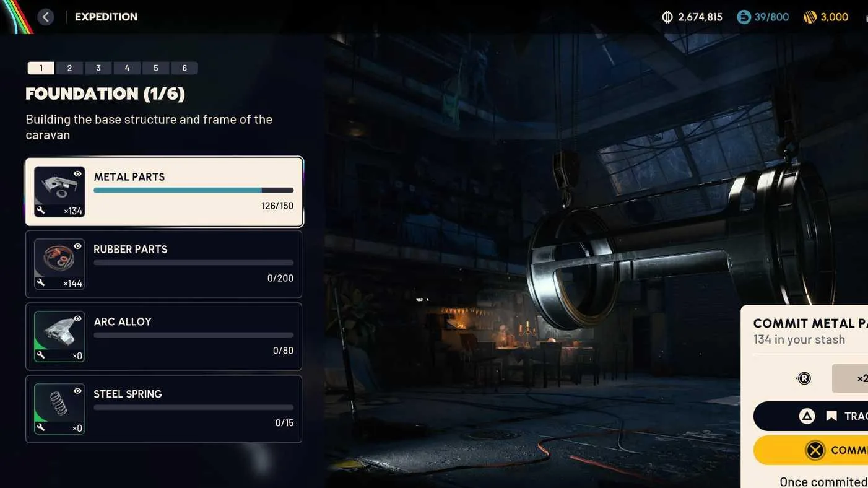The image size is (868, 488).
Task: Click the wrench icon on Rubber Parts
Action: 41,283
